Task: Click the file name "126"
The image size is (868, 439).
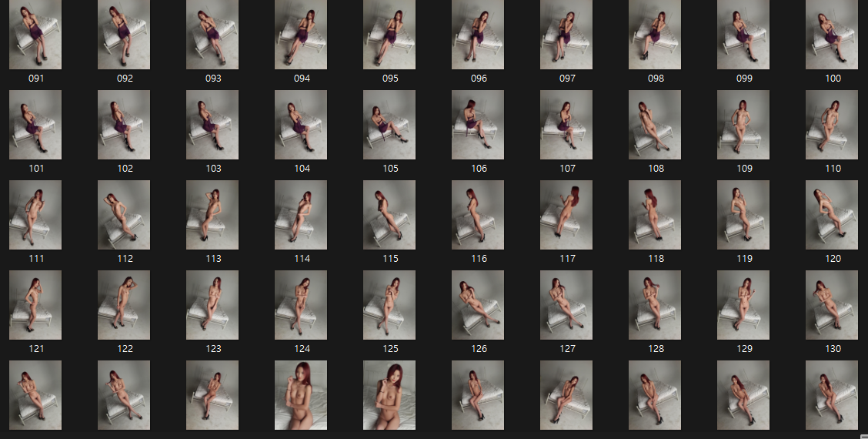Action: (479, 349)
